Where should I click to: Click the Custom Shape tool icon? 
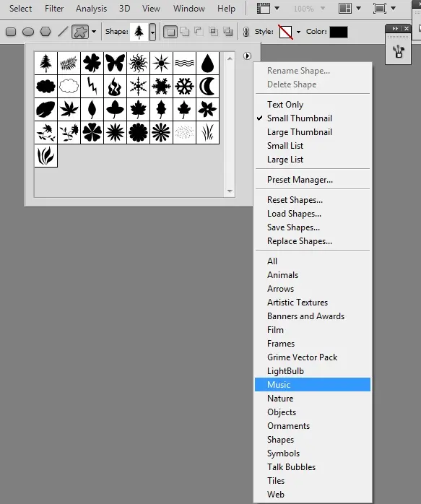[x=80, y=32]
